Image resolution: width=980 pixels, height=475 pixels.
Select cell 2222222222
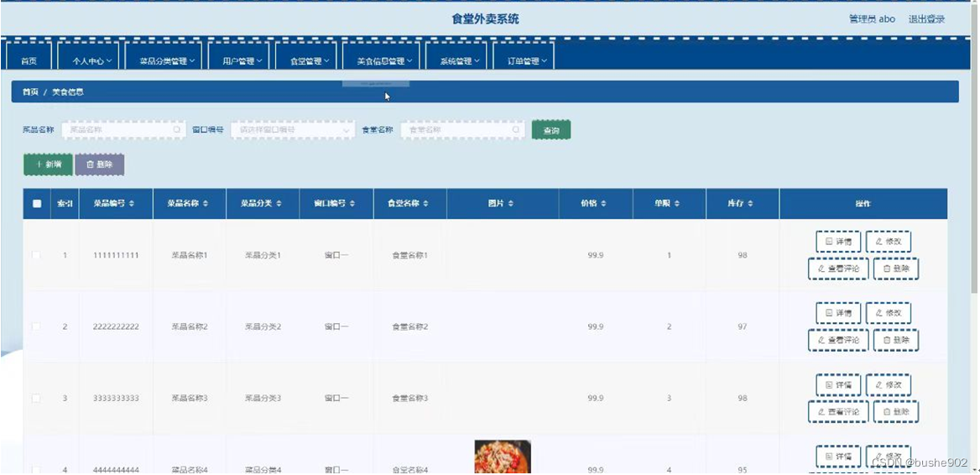pyautogui.click(x=116, y=326)
